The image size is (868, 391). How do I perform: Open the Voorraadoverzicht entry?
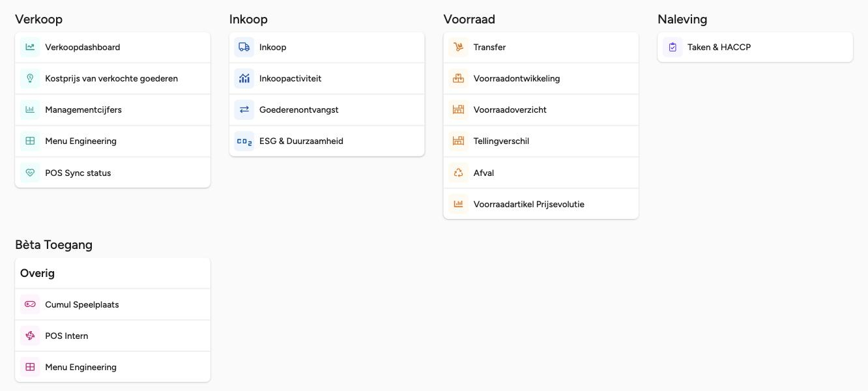point(541,109)
